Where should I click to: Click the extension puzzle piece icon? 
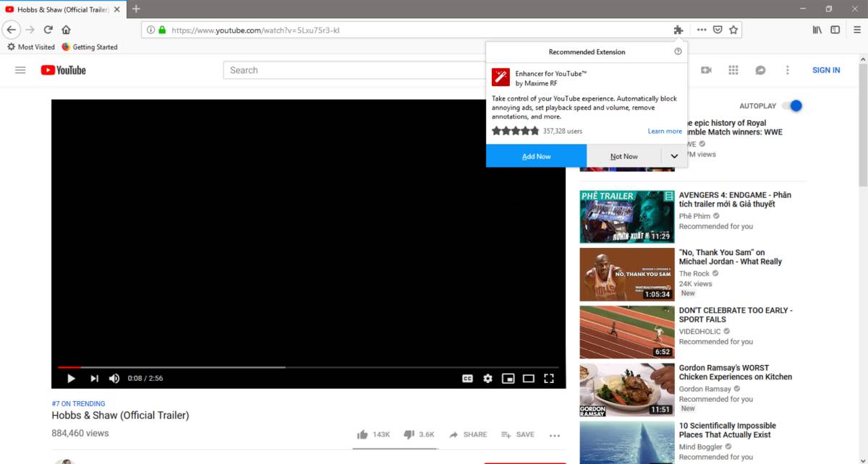678,30
